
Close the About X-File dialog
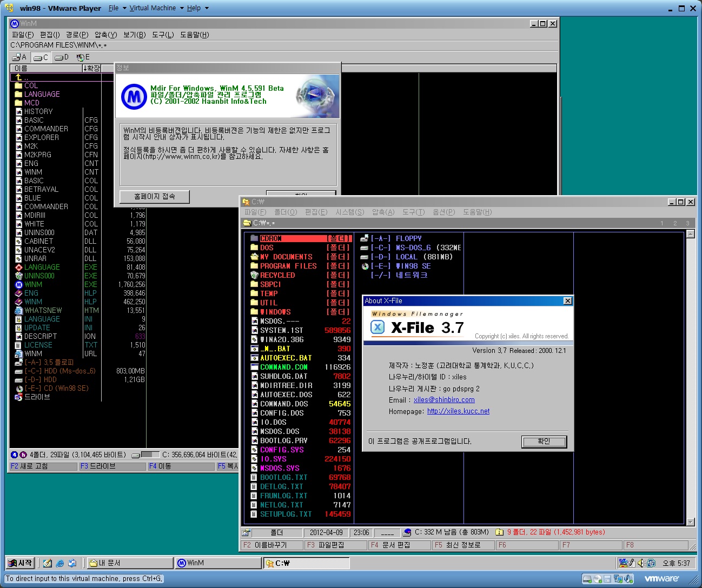coord(567,301)
